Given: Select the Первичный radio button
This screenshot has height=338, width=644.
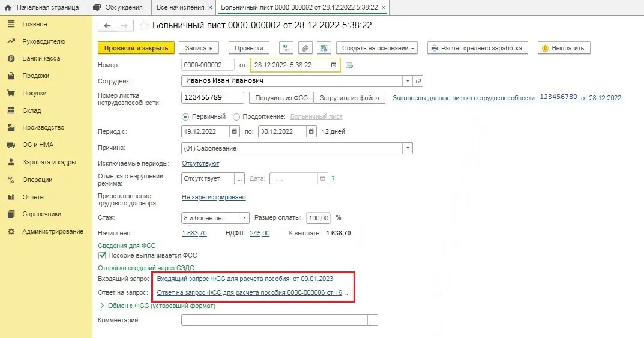Looking at the screenshot, I should (x=185, y=117).
